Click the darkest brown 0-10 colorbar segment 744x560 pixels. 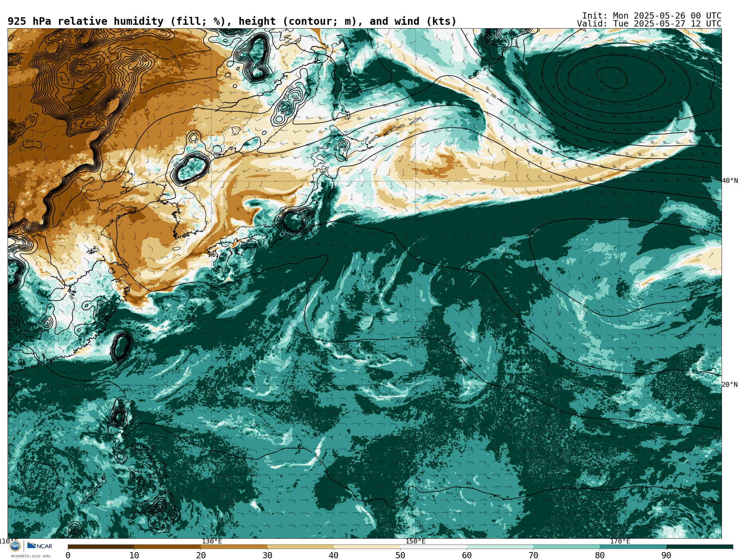101,547
